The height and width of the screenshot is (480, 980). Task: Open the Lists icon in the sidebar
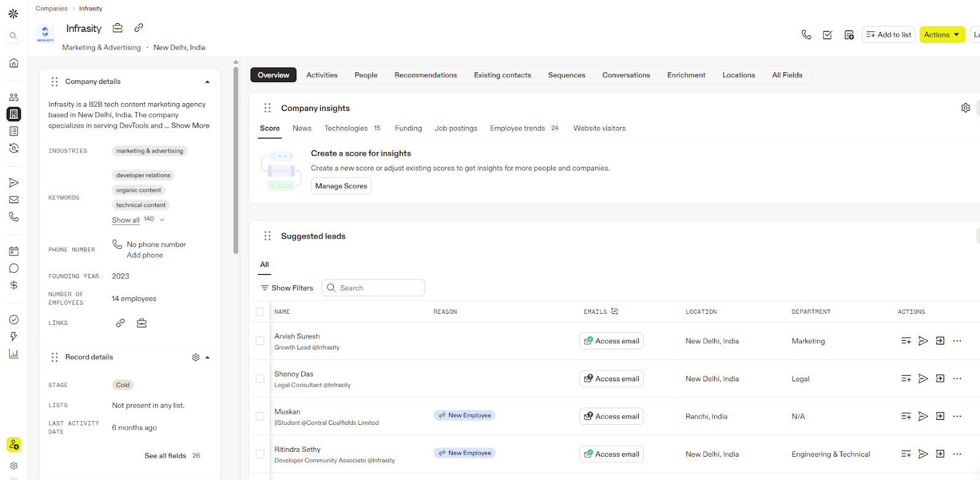[x=13, y=131]
